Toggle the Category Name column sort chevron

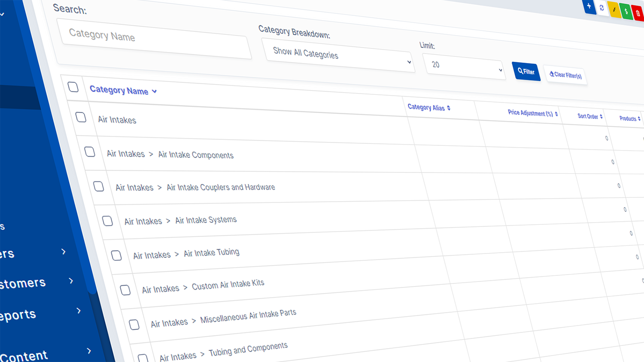coord(154,91)
